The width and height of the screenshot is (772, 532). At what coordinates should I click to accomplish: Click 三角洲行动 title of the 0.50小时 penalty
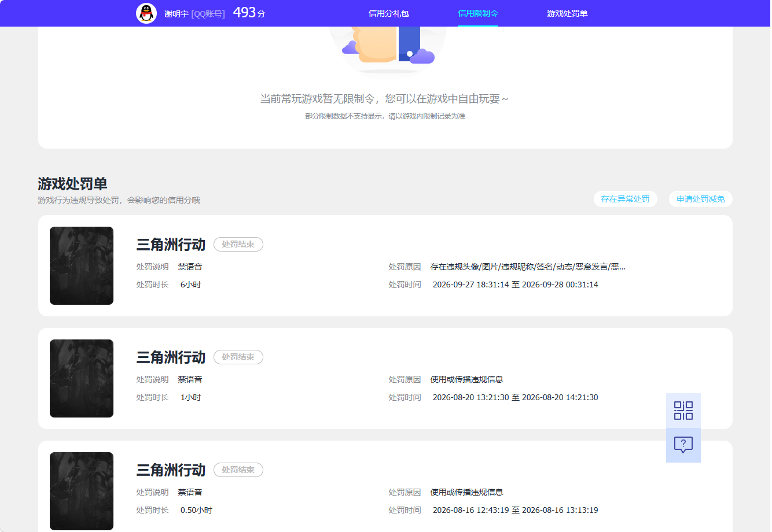point(171,470)
